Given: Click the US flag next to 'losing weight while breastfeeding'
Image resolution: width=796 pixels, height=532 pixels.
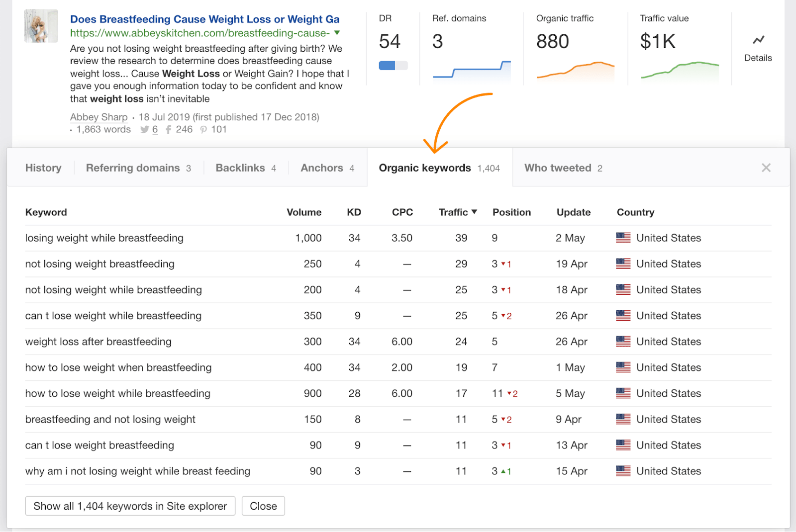Looking at the screenshot, I should pyautogui.click(x=624, y=238).
